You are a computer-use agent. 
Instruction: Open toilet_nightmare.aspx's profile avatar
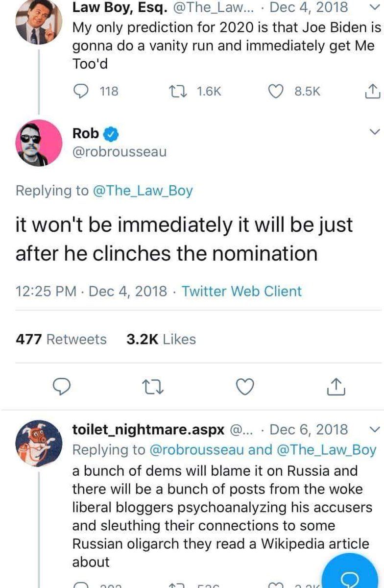point(39,442)
